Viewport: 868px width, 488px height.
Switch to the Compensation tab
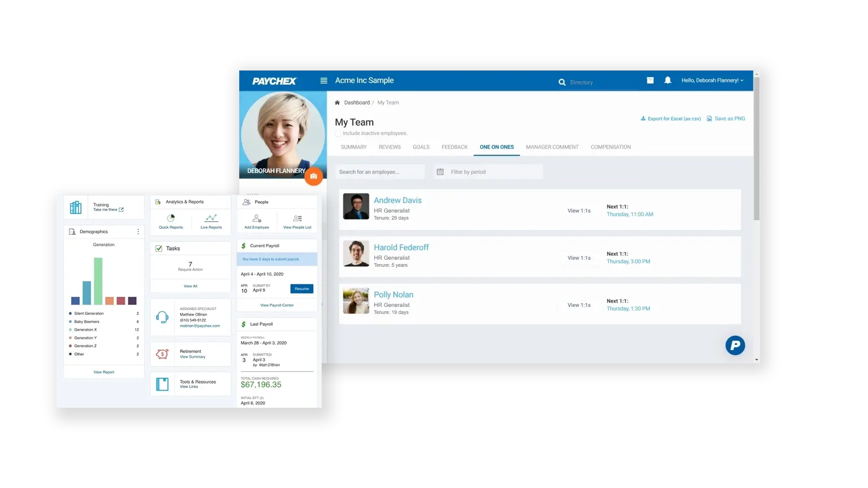click(x=610, y=147)
